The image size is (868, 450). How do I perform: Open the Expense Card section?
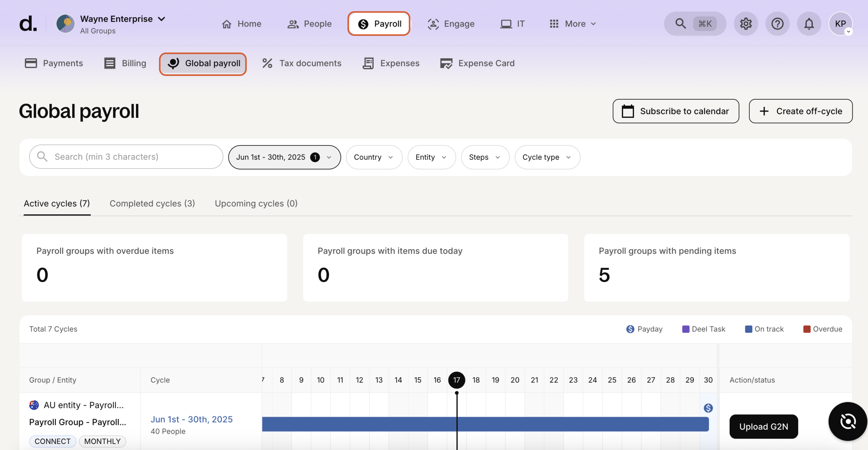pyautogui.click(x=477, y=63)
